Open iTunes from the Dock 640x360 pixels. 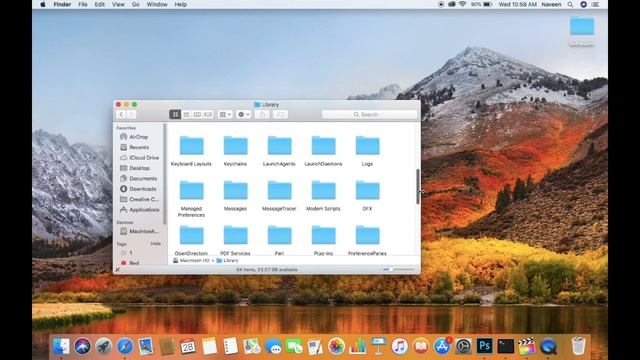pos(400,347)
